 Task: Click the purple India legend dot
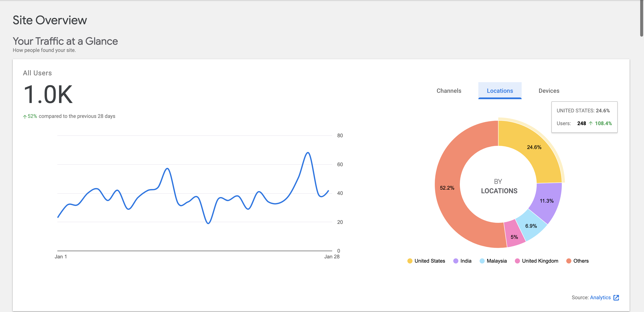(456, 261)
